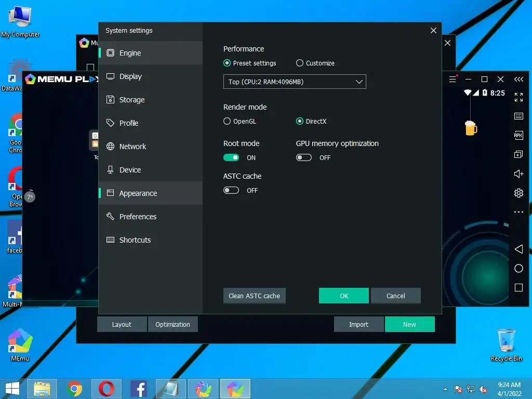Open the Facebook taskbar icon
532x399 pixels.
click(139, 389)
